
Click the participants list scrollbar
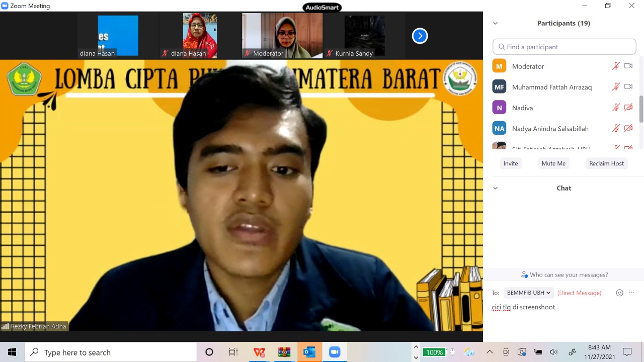click(x=641, y=108)
